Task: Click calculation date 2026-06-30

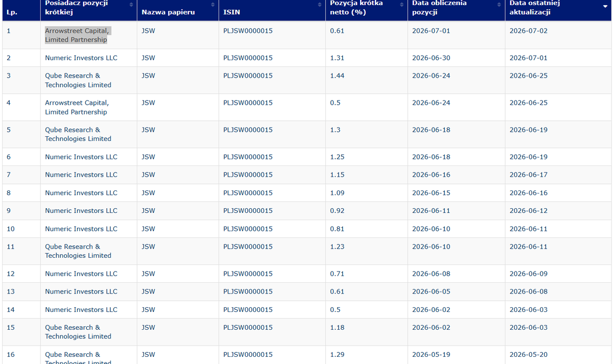Action: click(x=431, y=58)
